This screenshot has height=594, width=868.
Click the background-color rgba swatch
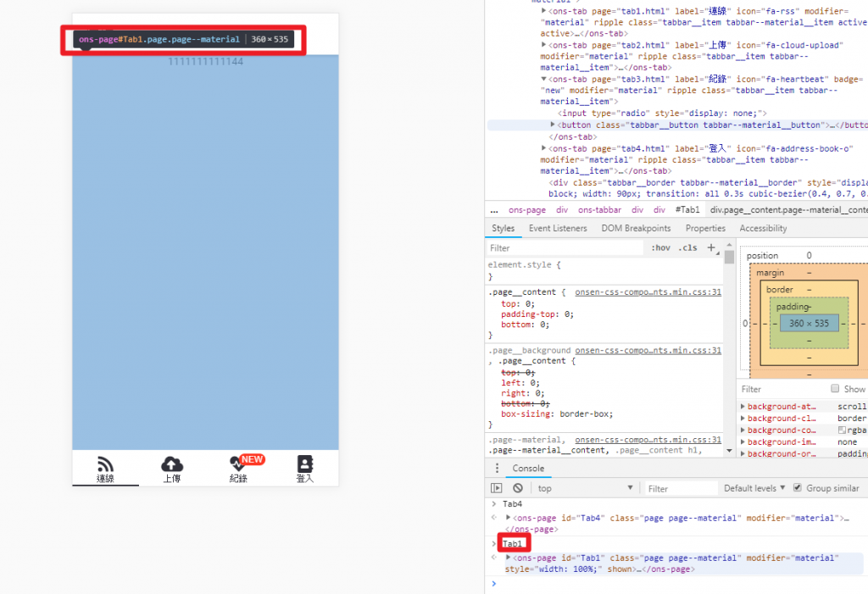842,430
